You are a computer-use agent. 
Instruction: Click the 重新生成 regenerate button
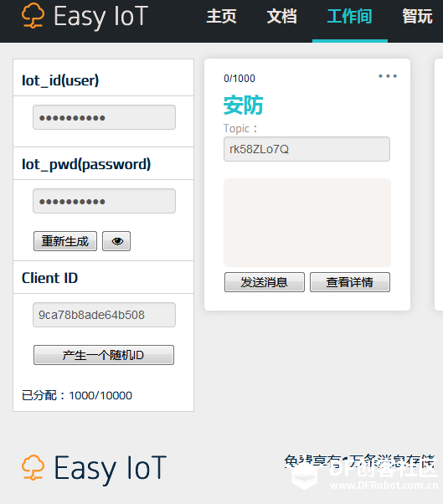coord(65,241)
